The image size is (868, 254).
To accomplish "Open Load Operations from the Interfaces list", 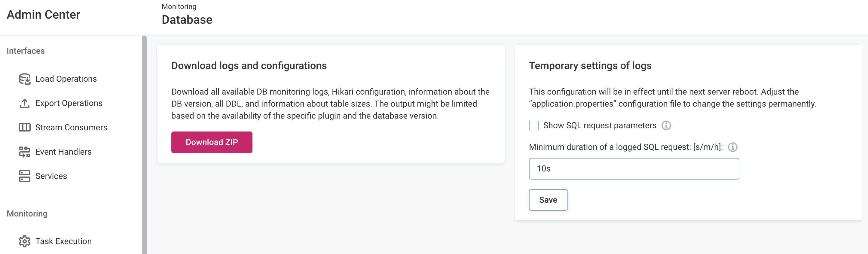I will [x=66, y=79].
